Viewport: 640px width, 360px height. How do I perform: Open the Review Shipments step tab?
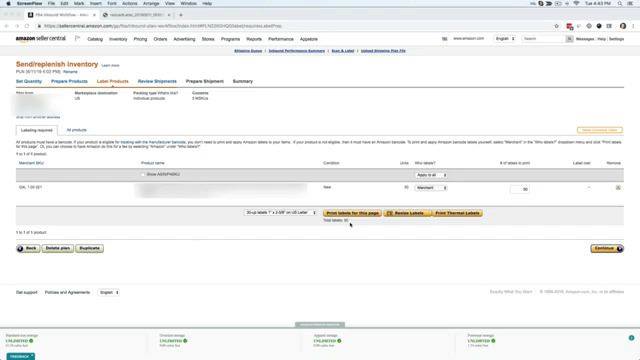(x=157, y=81)
